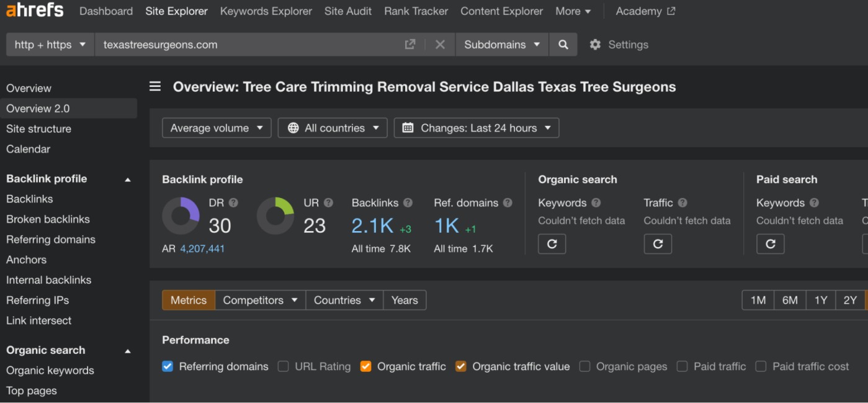Open the All countries dropdown
868x403 pixels.
pyautogui.click(x=333, y=128)
